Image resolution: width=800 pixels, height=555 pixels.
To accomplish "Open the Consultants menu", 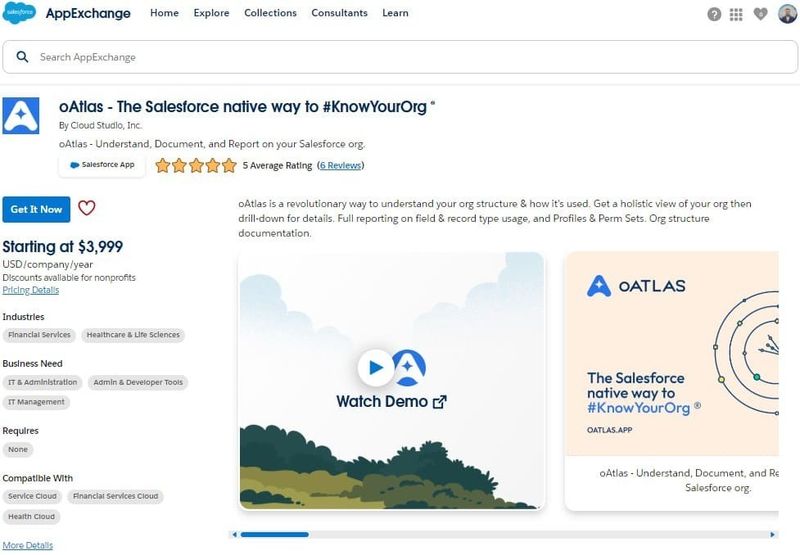I will [x=339, y=13].
